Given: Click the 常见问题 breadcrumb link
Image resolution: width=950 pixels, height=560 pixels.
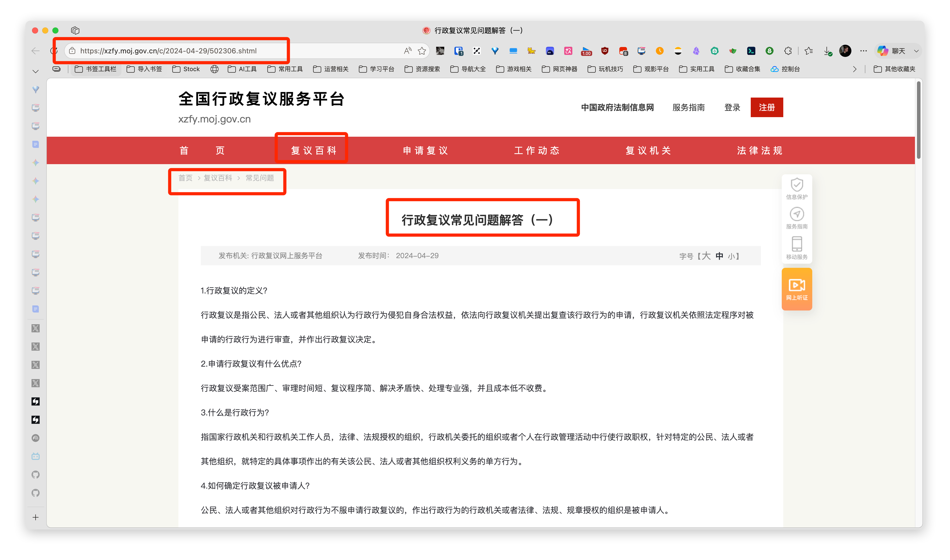Looking at the screenshot, I should click(x=260, y=178).
